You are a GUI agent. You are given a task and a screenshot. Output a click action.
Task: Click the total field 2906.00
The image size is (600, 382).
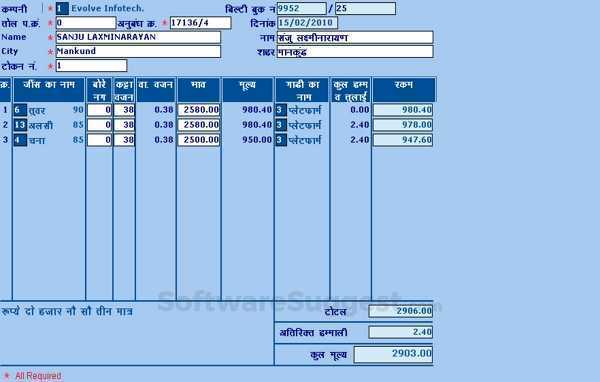(401, 311)
